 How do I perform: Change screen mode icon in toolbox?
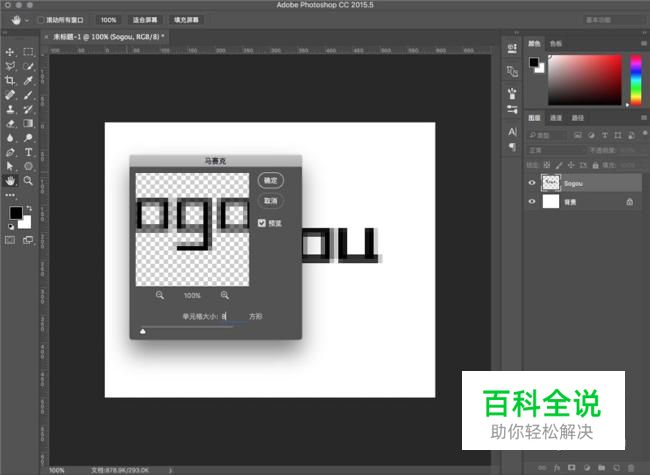click(28, 240)
